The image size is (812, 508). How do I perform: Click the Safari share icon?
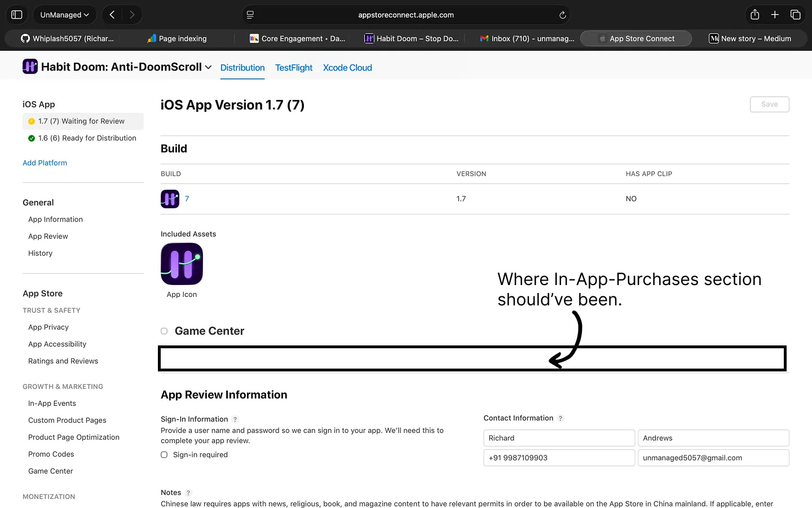pos(754,15)
